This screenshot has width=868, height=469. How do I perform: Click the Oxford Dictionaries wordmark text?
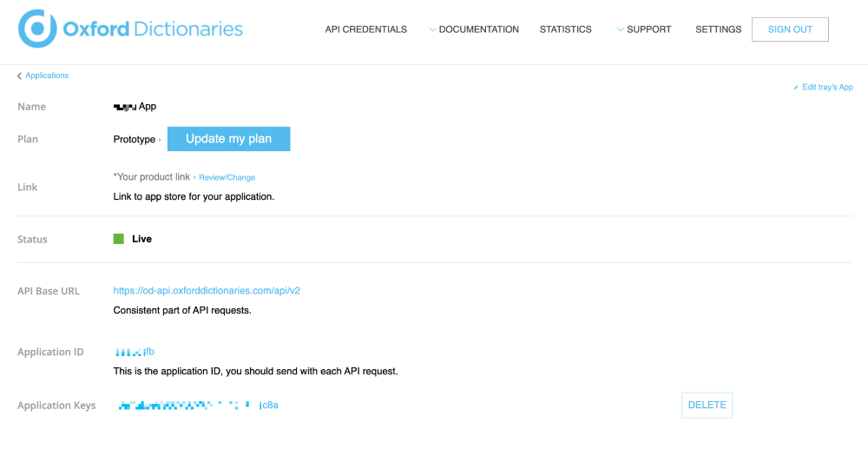[x=153, y=30]
